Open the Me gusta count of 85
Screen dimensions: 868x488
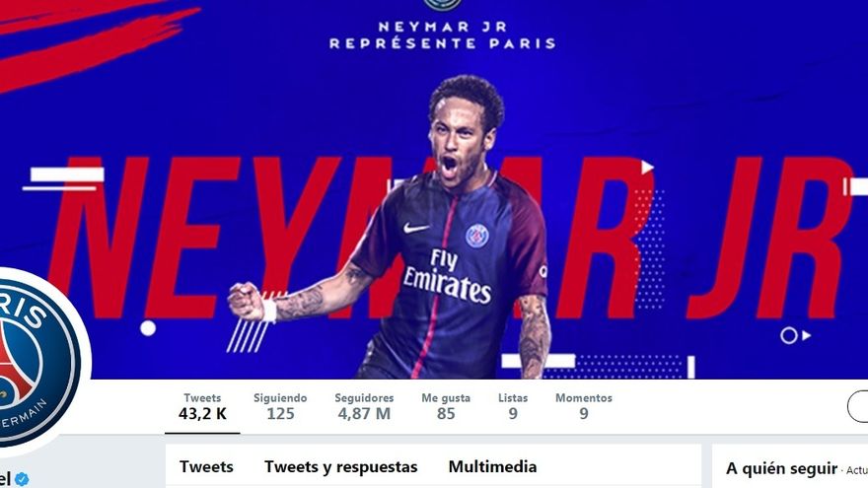(x=446, y=406)
